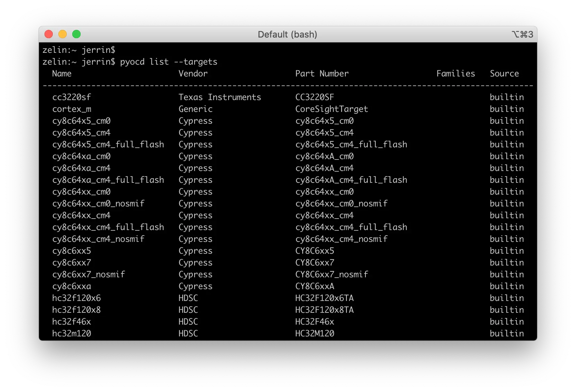Click 'builtin' source in the cc3220sf row
The image size is (576, 392).
(x=507, y=97)
